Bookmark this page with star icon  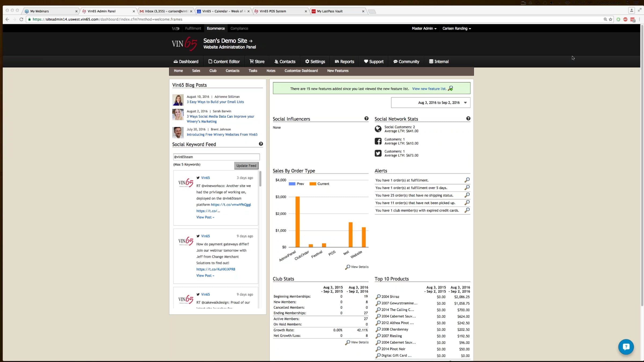pyautogui.click(x=610, y=19)
